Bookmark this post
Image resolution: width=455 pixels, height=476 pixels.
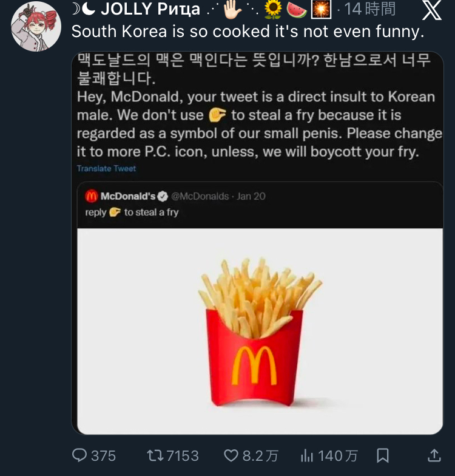pyautogui.click(x=383, y=455)
